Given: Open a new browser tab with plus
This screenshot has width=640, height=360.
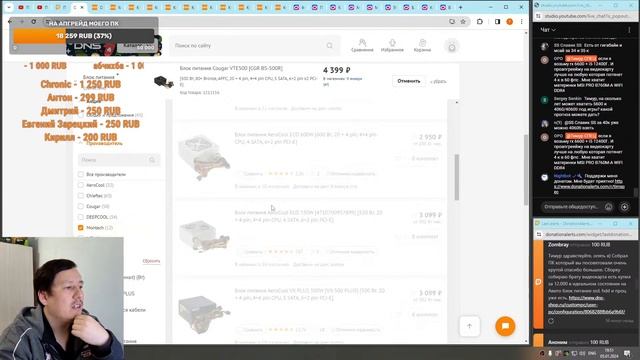Looking at the screenshot, I should pos(460,7).
